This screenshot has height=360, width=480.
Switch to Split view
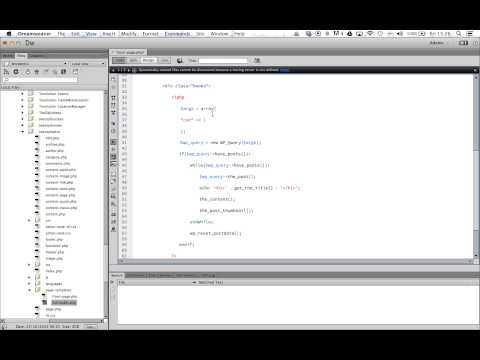coord(133,60)
